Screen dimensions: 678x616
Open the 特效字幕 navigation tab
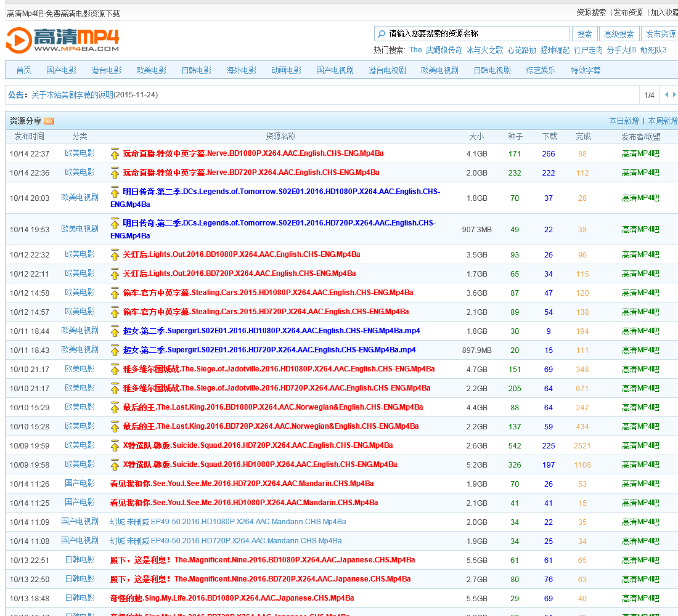click(586, 70)
